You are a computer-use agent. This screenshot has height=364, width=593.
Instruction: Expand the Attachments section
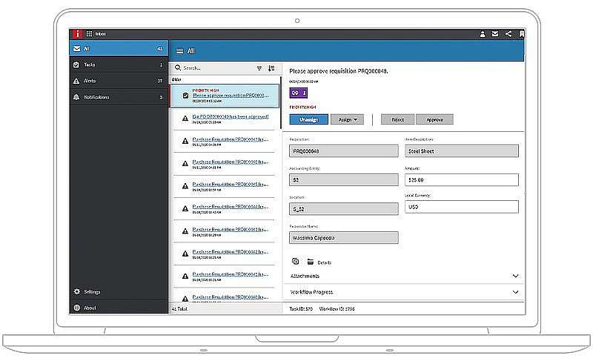[x=515, y=276]
